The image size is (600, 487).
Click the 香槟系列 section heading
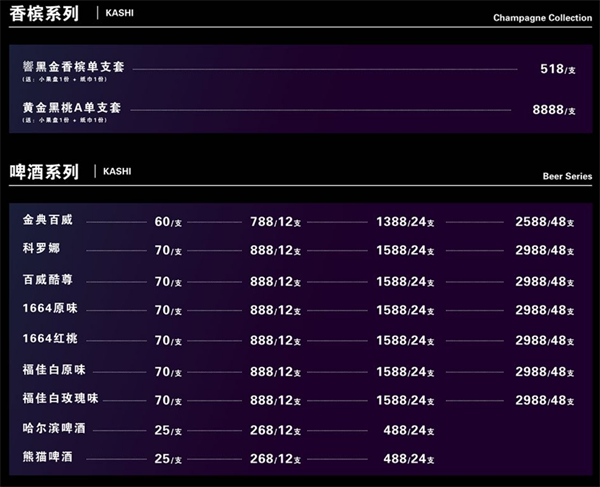[x=44, y=14]
